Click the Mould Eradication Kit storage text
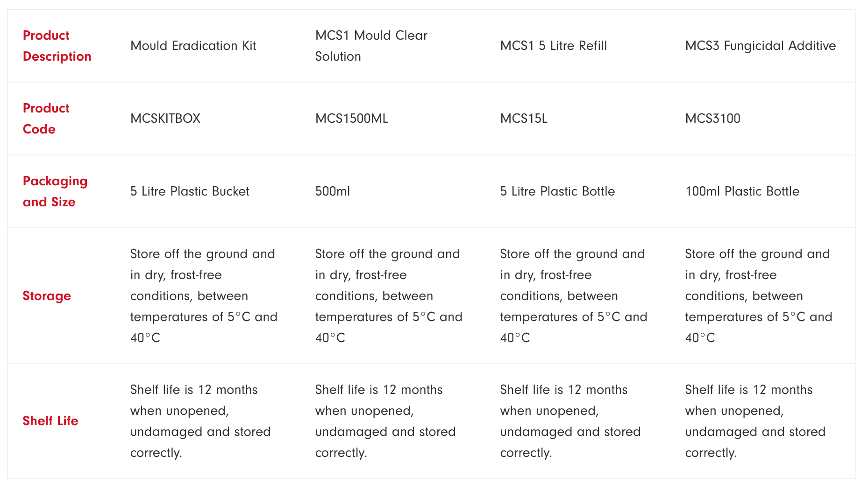The image size is (868, 491). pos(203,296)
